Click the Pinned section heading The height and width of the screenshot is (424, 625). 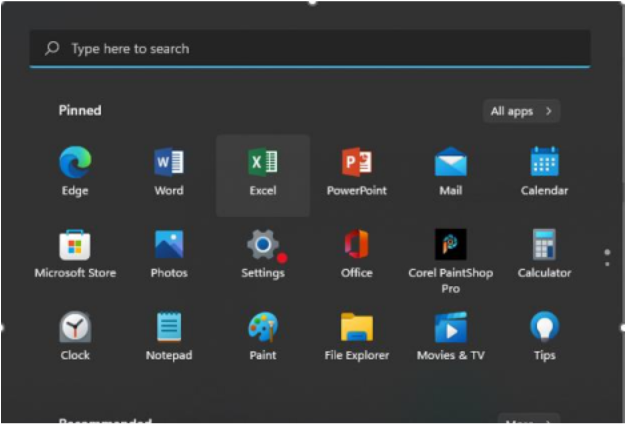tap(80, 110)
